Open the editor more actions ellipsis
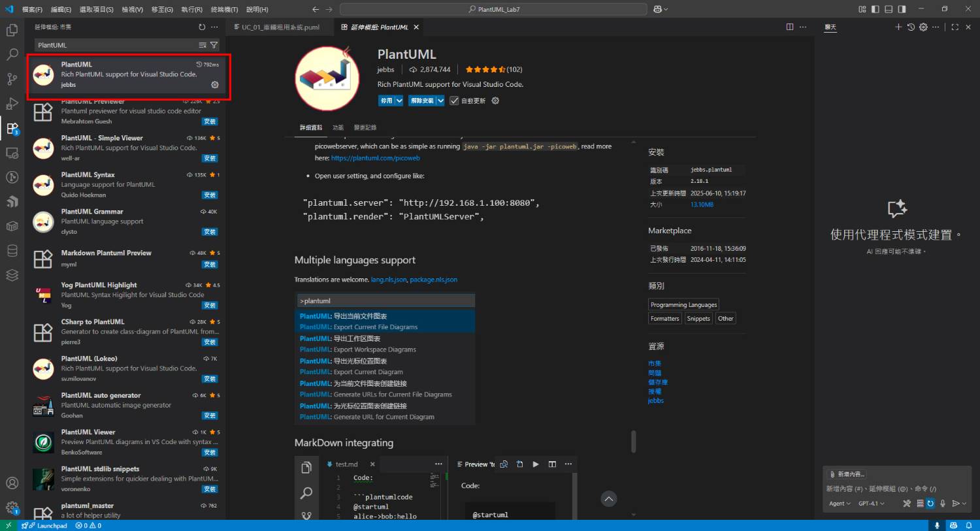This screenshot has width=980, height=531. tap(803, 27)
